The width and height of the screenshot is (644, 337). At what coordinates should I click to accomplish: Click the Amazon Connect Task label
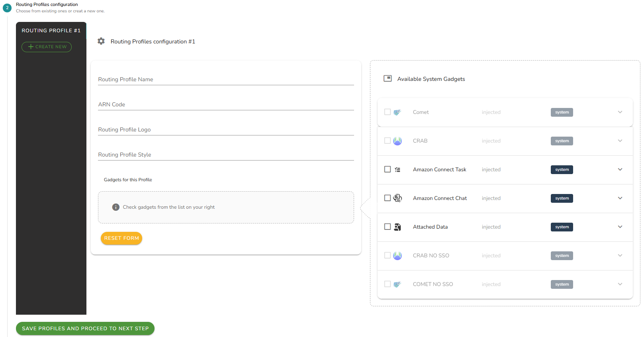point(439,169)
